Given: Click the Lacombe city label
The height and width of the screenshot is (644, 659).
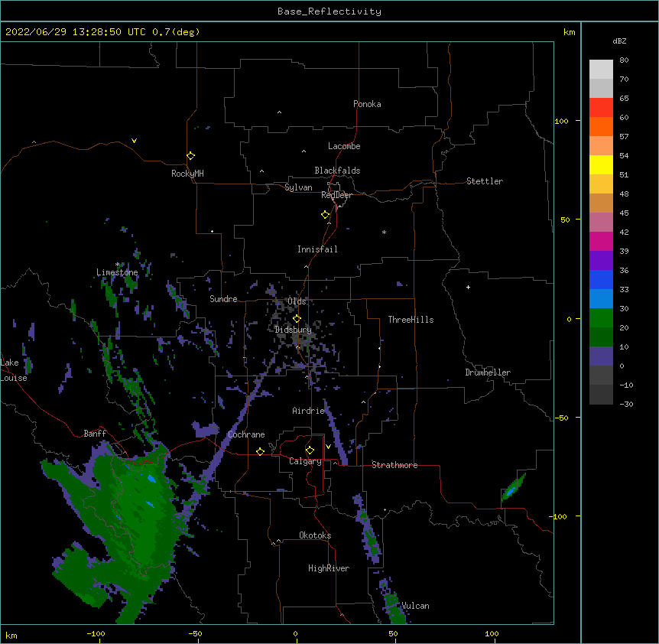Looking at the screenshot, I should point(344,146).
